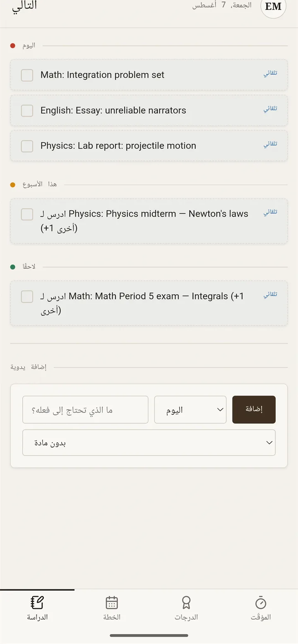The image size is (298, 644).
Task: Tap the red dot beside اليوم heading
Action: point(12,45)
